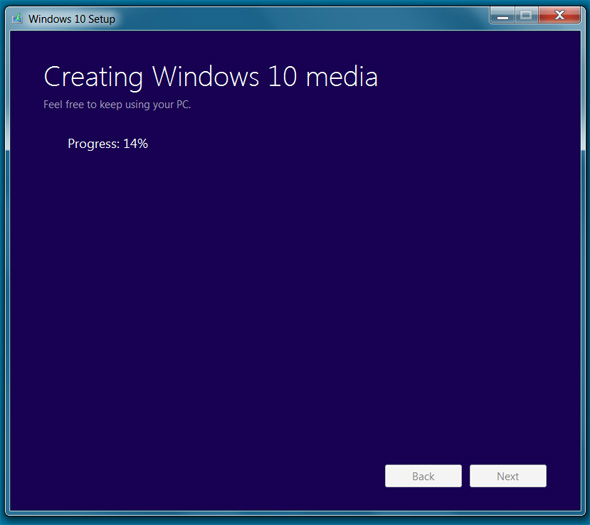The image size is (590, 525).
Task: Minimize the Windows 10 Setup window
Action: tap(502, 16)
